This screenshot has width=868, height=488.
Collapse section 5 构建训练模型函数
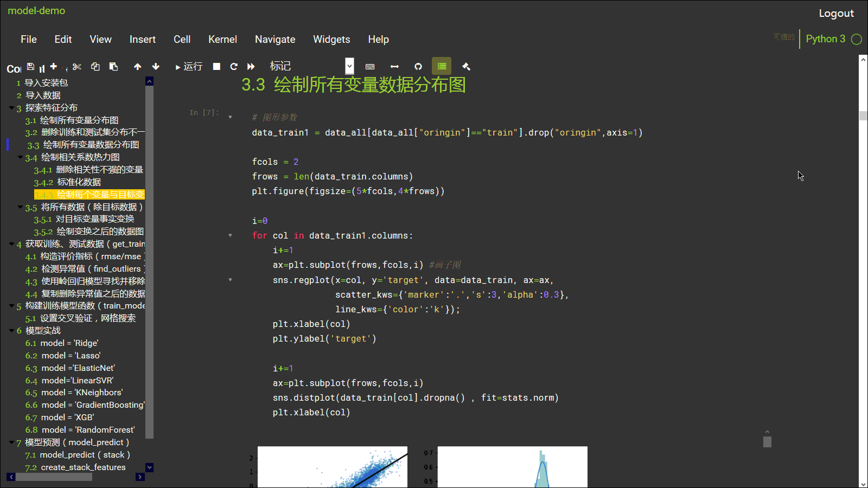[11, 306]
